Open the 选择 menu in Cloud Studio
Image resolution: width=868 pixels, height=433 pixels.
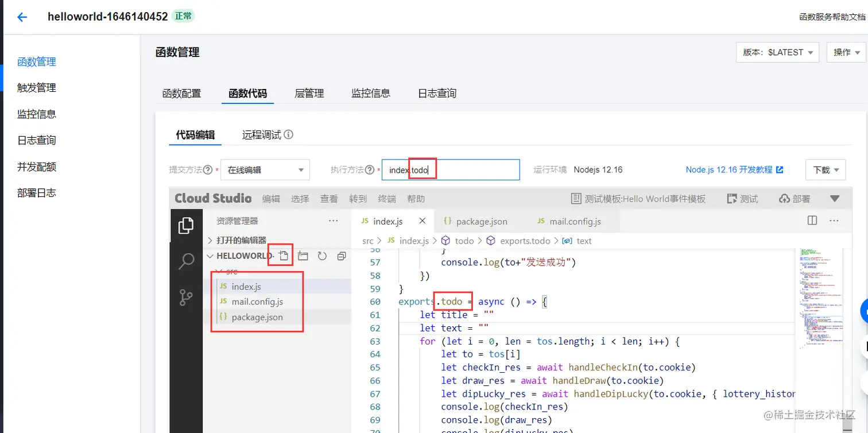[x=300, y=199]
